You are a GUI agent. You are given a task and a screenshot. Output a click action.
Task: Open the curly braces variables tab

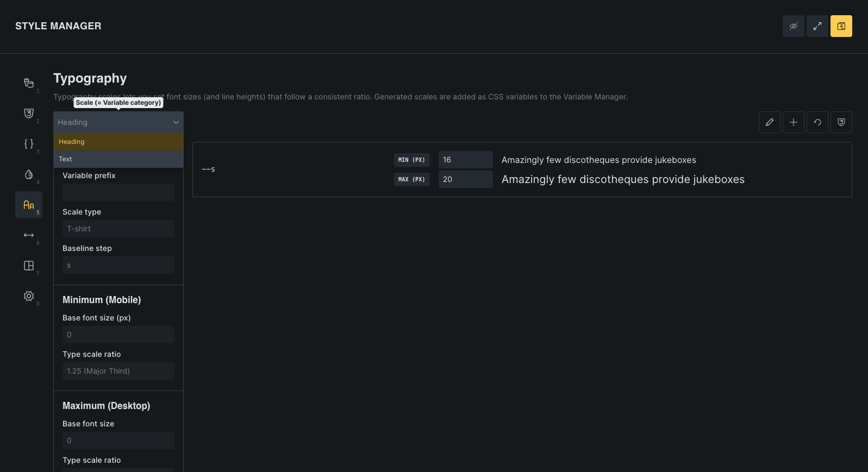tap(29, 144)
